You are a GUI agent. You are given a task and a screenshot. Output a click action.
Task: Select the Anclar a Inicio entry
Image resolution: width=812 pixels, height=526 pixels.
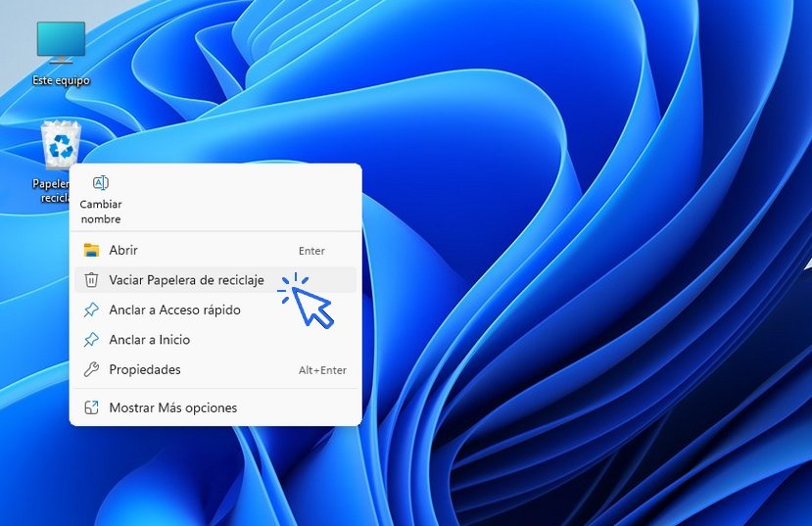point(149,340)
